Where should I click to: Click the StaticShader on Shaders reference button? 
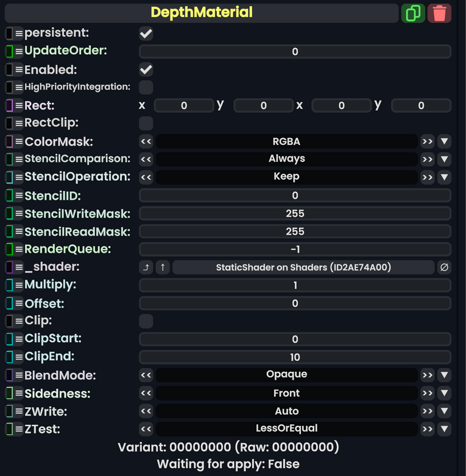(x=303, y=267)
